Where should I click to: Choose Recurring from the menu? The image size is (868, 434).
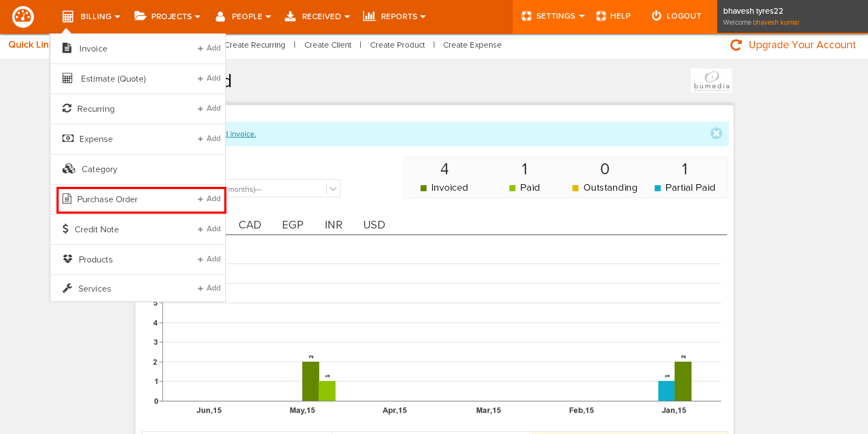point(96,109)
